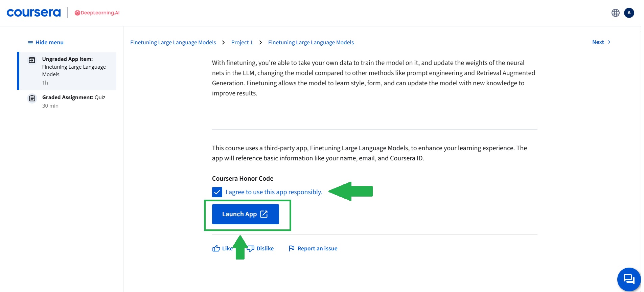Click the last Finetuning Large Language Models breadcrumb
This screenshot has height=292, width=644.
point(311,42)
